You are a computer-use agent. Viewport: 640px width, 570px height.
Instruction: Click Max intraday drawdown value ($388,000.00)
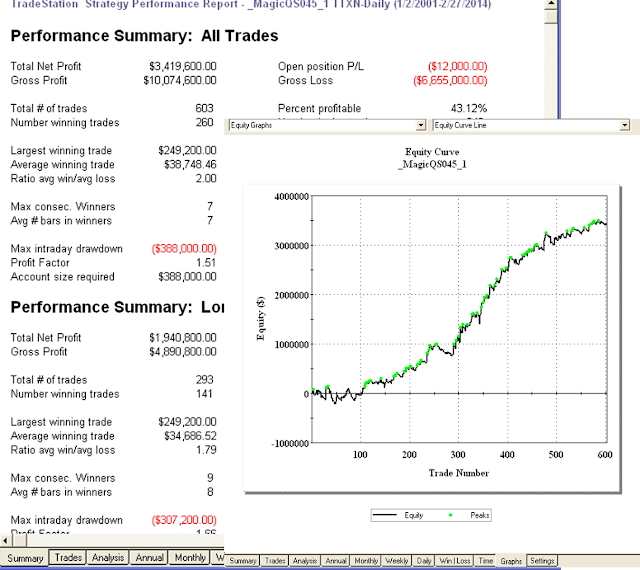[184, 249]
